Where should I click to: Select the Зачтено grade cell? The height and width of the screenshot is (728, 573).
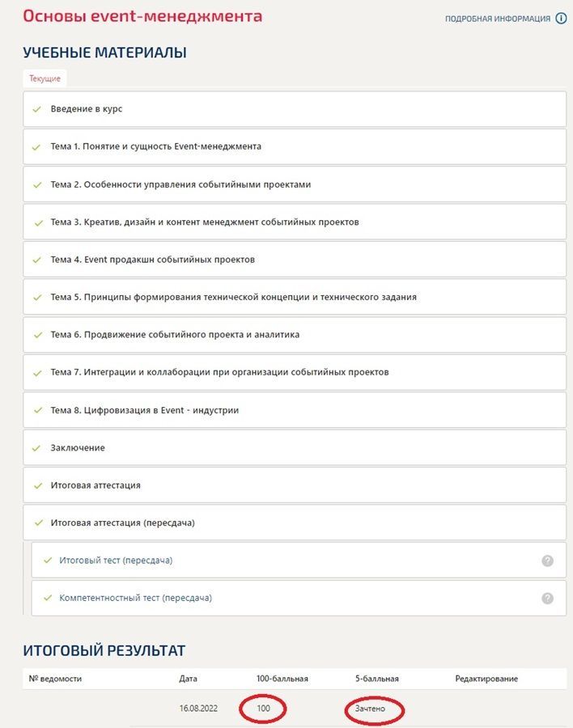tap(371, 709)
